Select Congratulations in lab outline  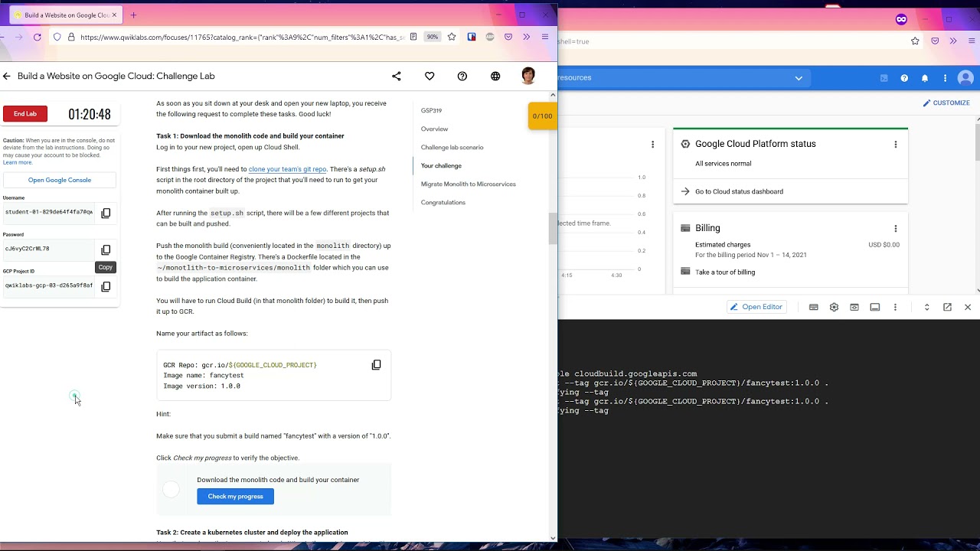click(443, 202)
